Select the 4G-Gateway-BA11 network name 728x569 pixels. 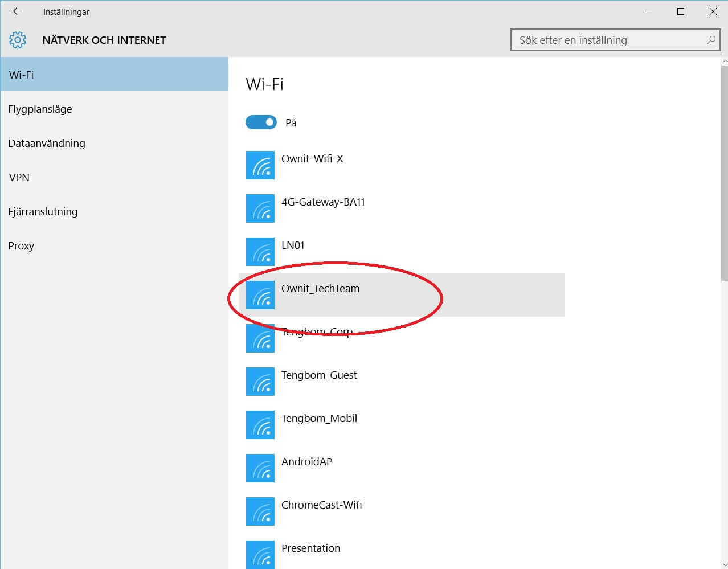click(x=323, y=202)
